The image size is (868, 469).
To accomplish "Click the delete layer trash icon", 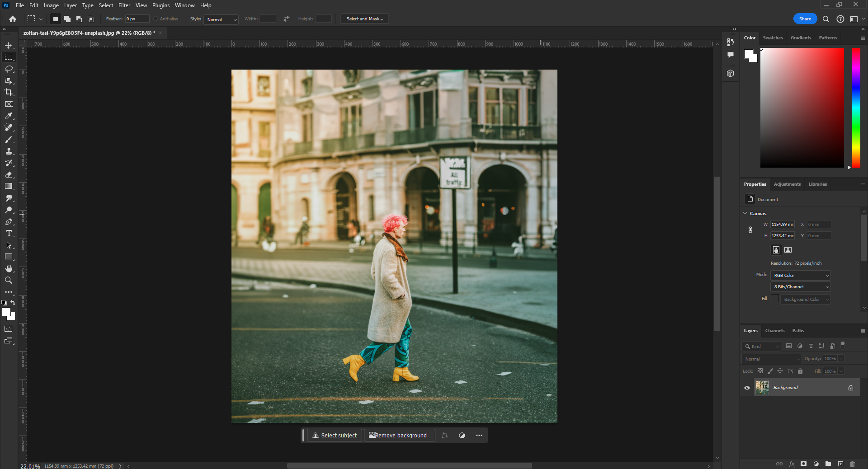I will 852,464.
